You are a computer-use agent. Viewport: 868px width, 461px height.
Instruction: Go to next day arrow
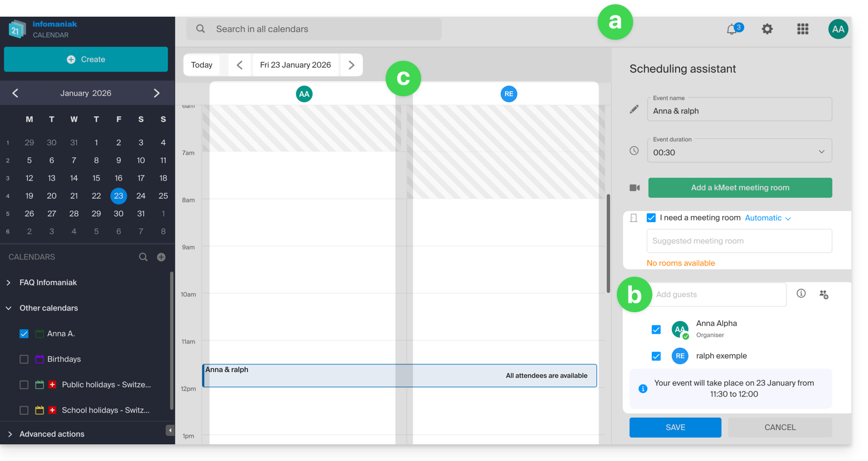(x=351, y=65)
